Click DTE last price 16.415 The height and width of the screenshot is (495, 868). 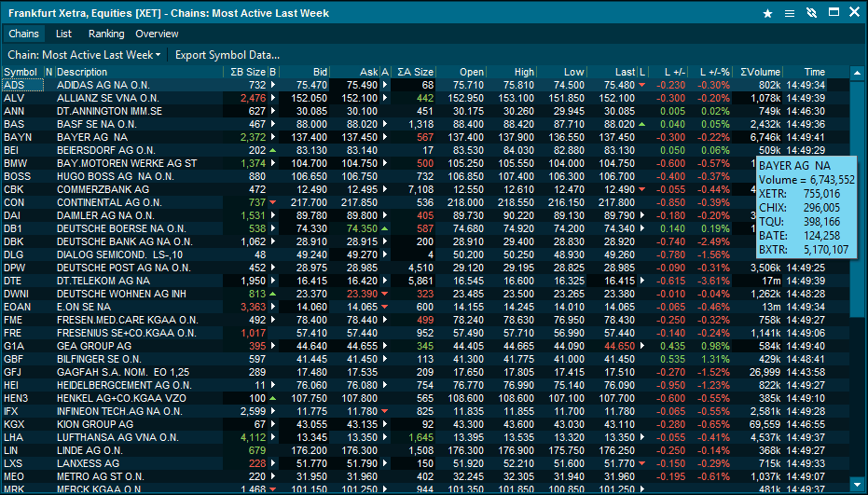[619, 281]
